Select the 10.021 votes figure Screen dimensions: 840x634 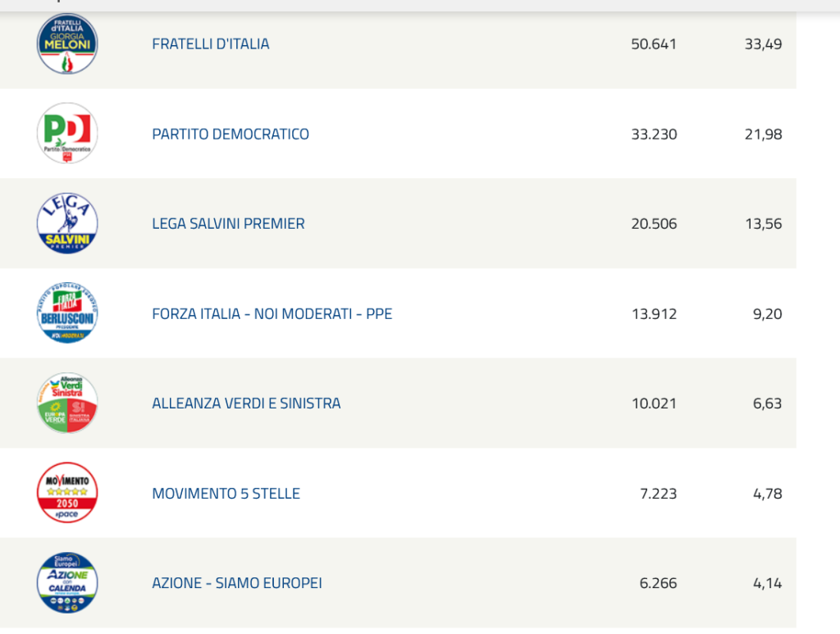coord(654,404)
